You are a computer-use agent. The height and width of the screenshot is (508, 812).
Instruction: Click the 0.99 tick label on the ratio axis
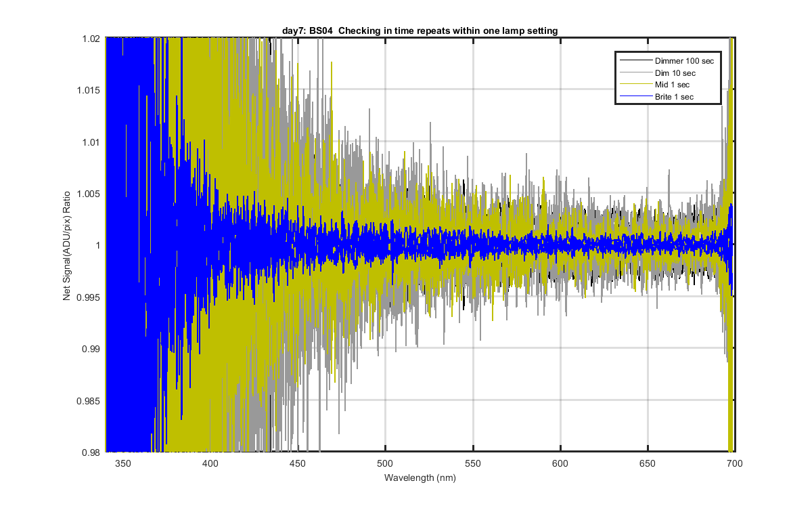92,349
